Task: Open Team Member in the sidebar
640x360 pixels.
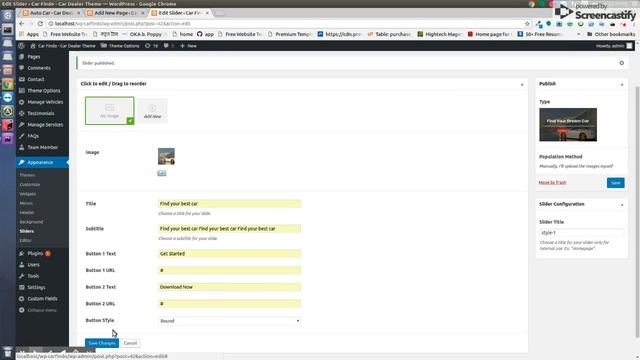Action: coord(42,147)
